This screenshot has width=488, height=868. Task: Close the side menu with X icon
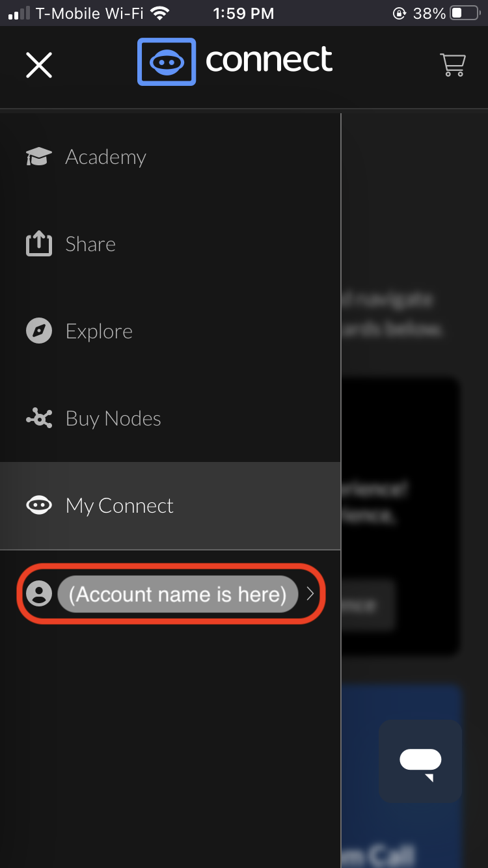point(39,65)
